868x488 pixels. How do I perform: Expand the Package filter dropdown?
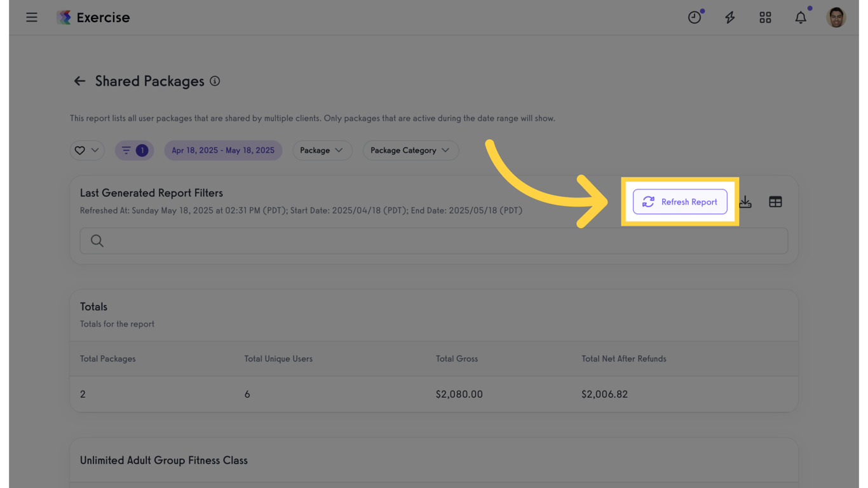322,151
